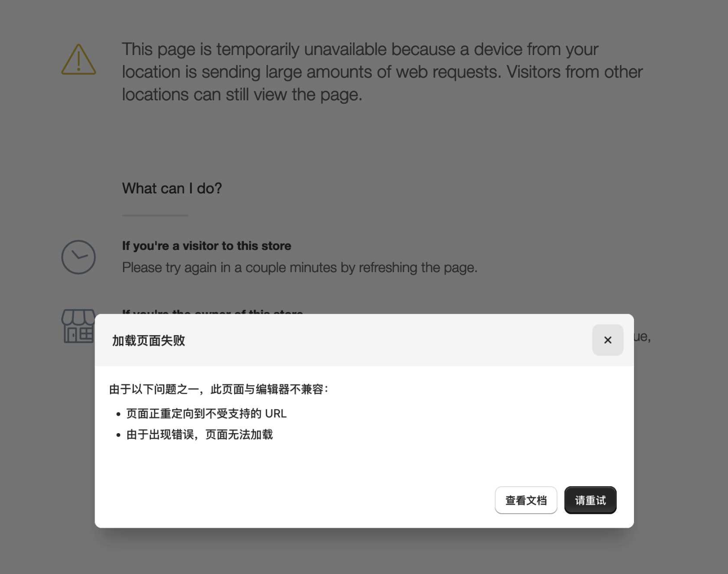This screenshot has width=728, height=574.
Task: Select the 'What can I do?' heading
Action: coord(172,188)
